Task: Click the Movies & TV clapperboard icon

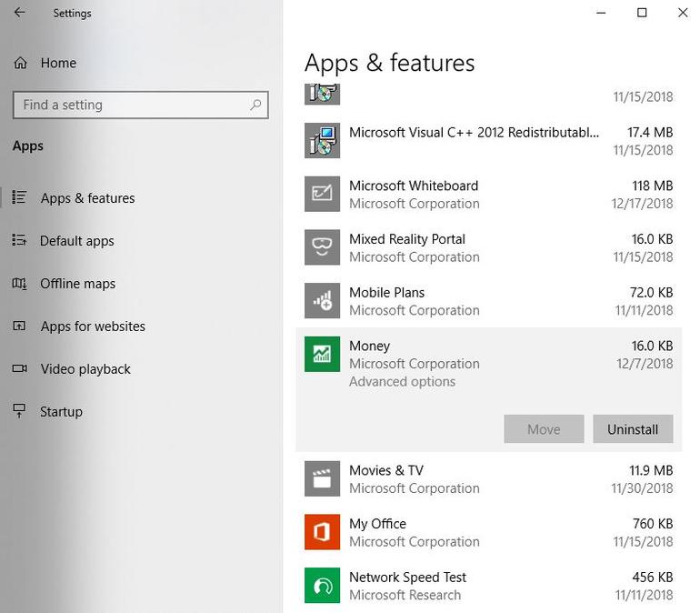Action: [x=322, y=478]
